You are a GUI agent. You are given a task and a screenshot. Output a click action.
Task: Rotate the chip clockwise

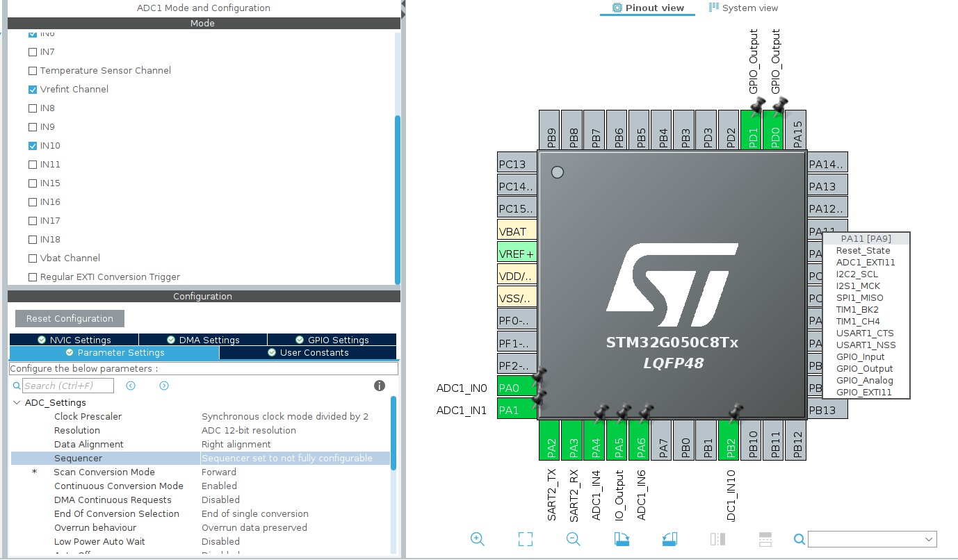[622, 539]
